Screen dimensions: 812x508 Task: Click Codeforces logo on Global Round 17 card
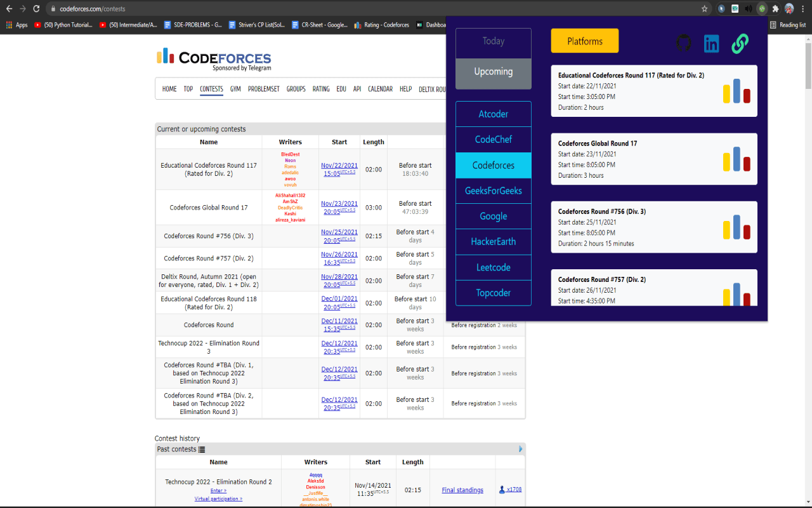tap(737, 159)
